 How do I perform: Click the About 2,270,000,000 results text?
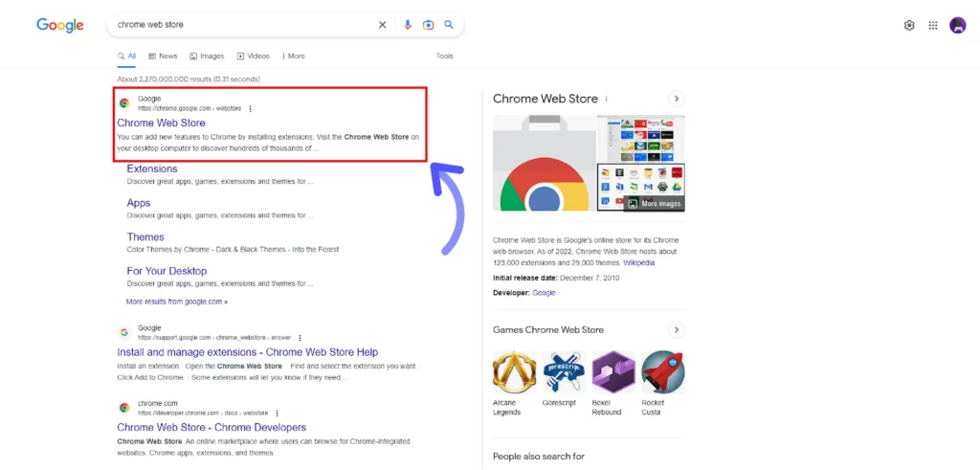click(x=189, y=79)
